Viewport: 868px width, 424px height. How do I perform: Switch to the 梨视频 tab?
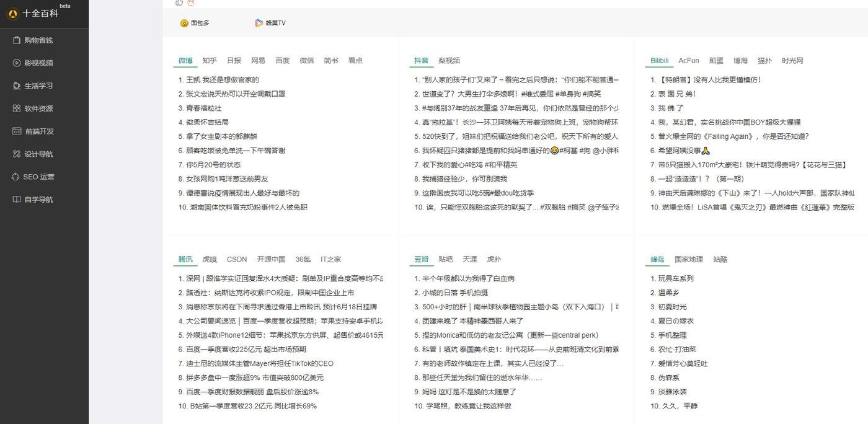tap(449, 61)
